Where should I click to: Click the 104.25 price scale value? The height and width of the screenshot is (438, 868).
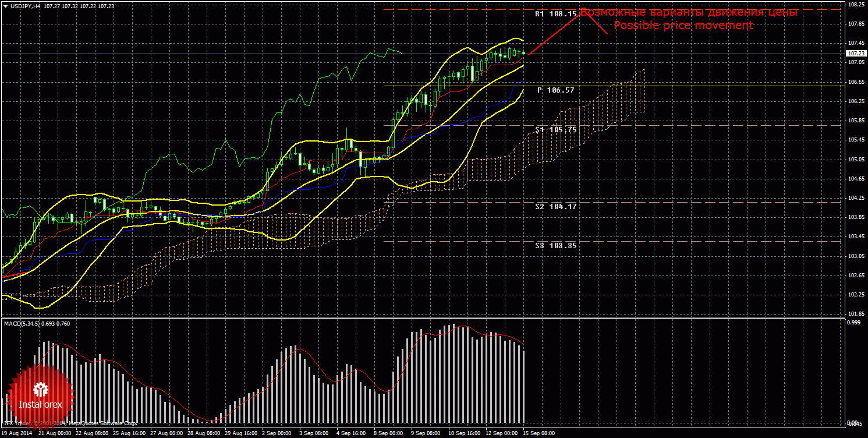pos(855,198)
